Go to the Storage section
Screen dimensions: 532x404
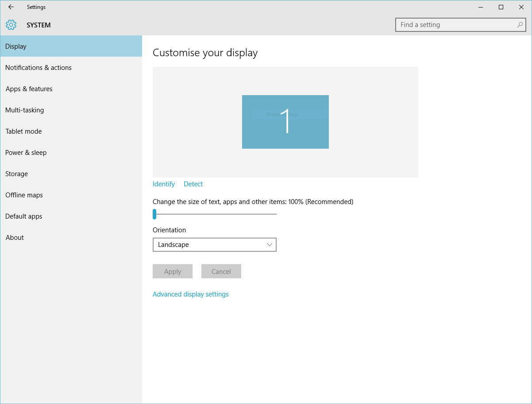click(x=71, y=173)
